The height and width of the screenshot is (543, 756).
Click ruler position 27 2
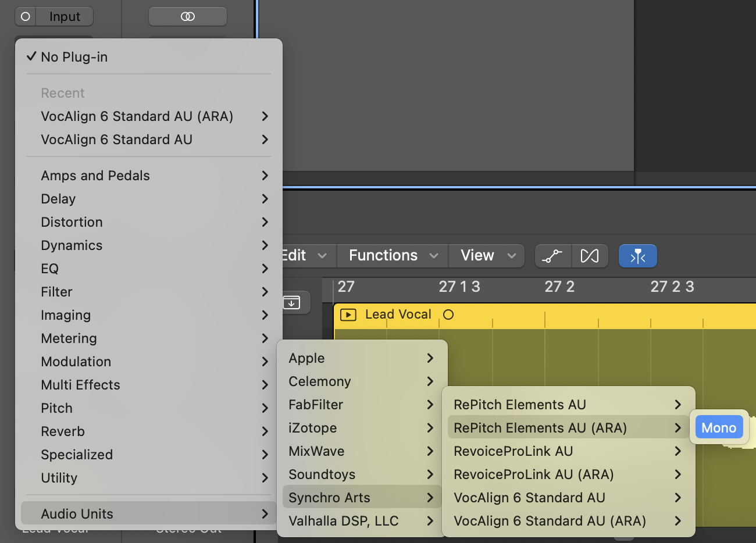559,287
